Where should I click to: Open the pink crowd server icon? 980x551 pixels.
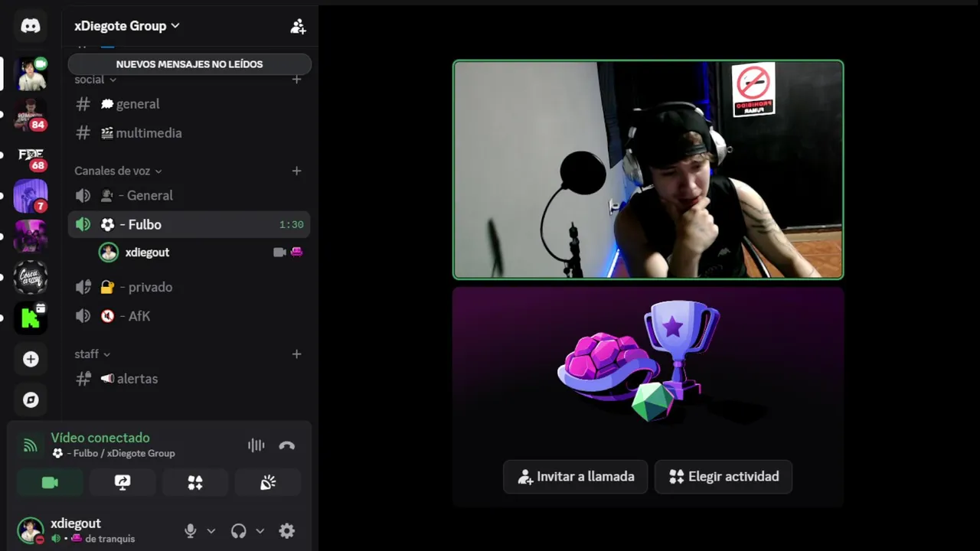(31, 236)
